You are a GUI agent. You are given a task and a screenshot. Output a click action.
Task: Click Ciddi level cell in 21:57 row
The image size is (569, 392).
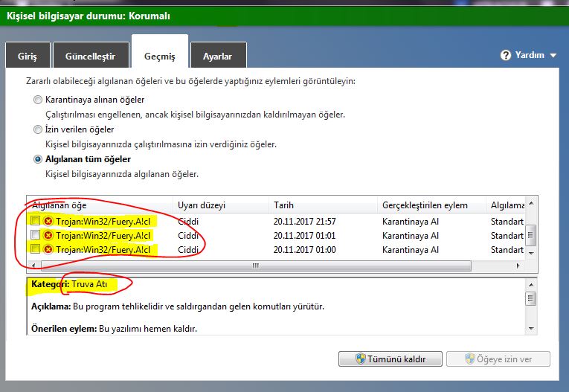[188, 222]
